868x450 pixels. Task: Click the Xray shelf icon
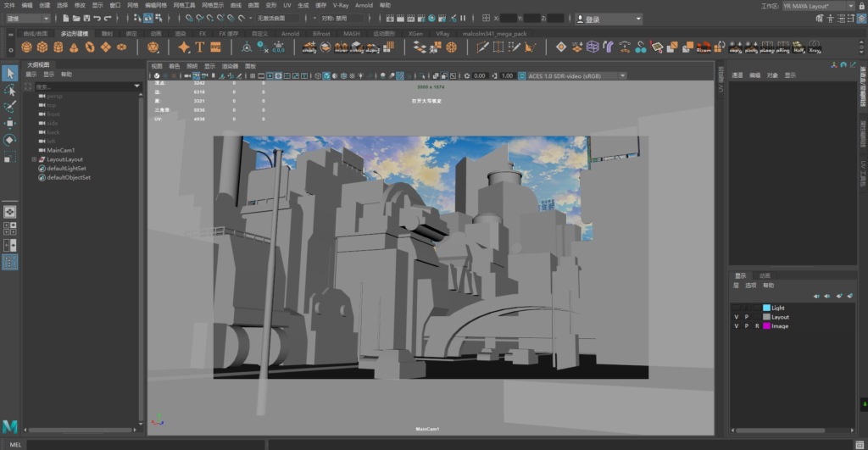[815, 47]
